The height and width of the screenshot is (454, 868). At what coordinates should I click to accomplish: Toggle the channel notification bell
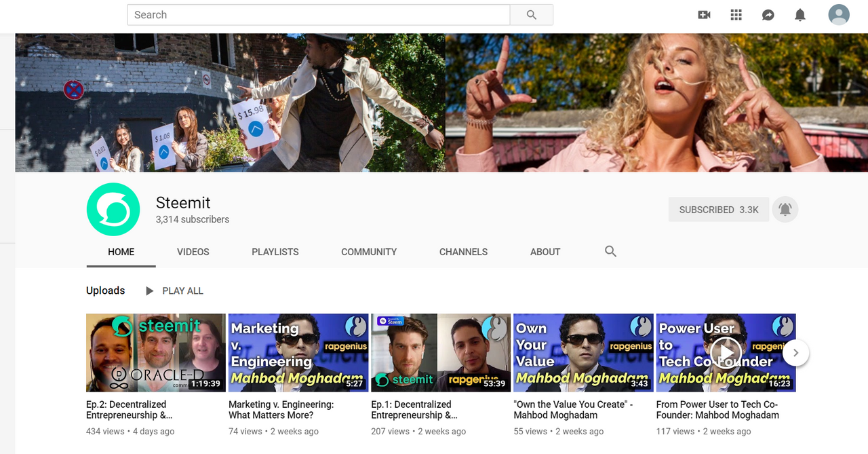pyautogui.click(x=785, y=210)
